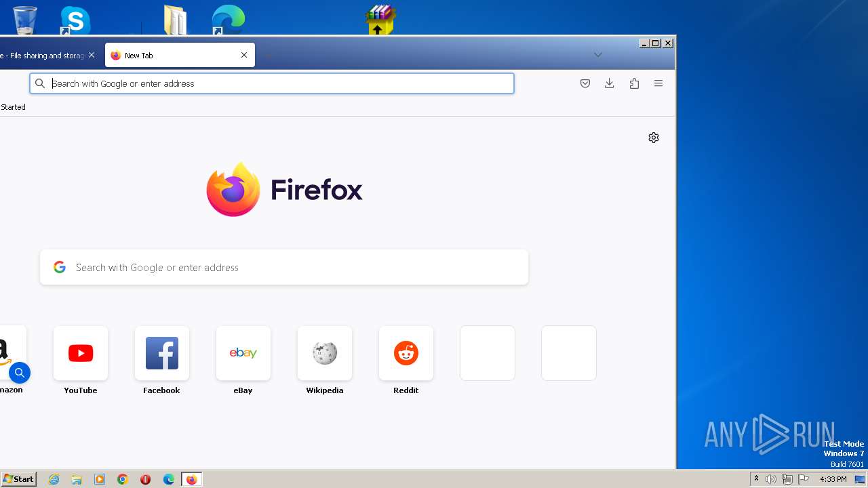This screenshot has width=868, height=488.
Task: Click the Google logo in the search box
Action: click(60, 267)
